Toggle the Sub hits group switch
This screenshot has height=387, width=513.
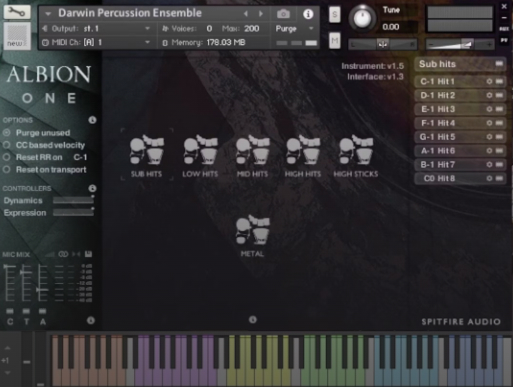coord(499,63)
